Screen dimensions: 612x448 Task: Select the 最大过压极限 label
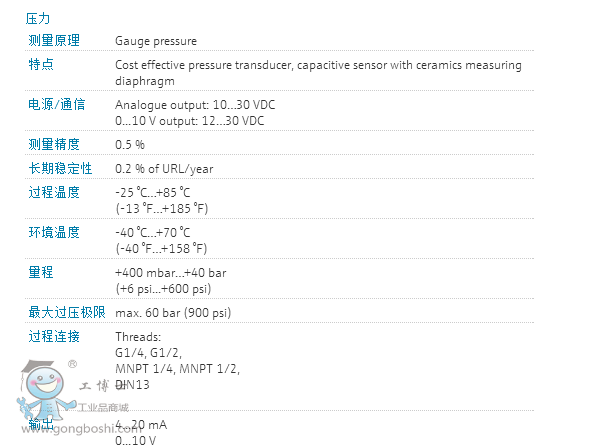[x=67, y=312]
